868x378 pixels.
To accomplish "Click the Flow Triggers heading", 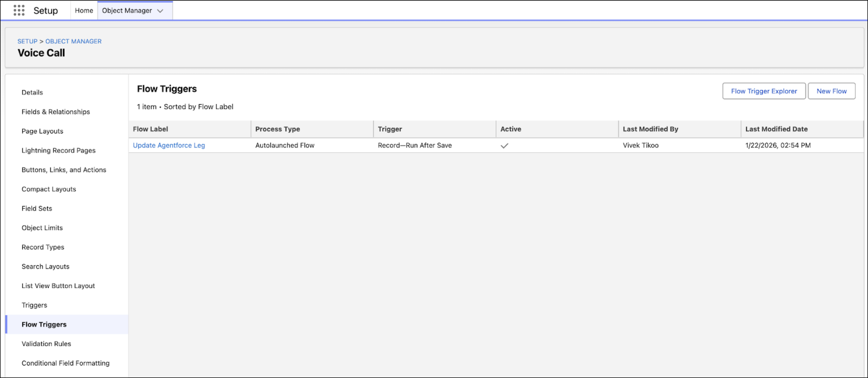I will point(167,89).
